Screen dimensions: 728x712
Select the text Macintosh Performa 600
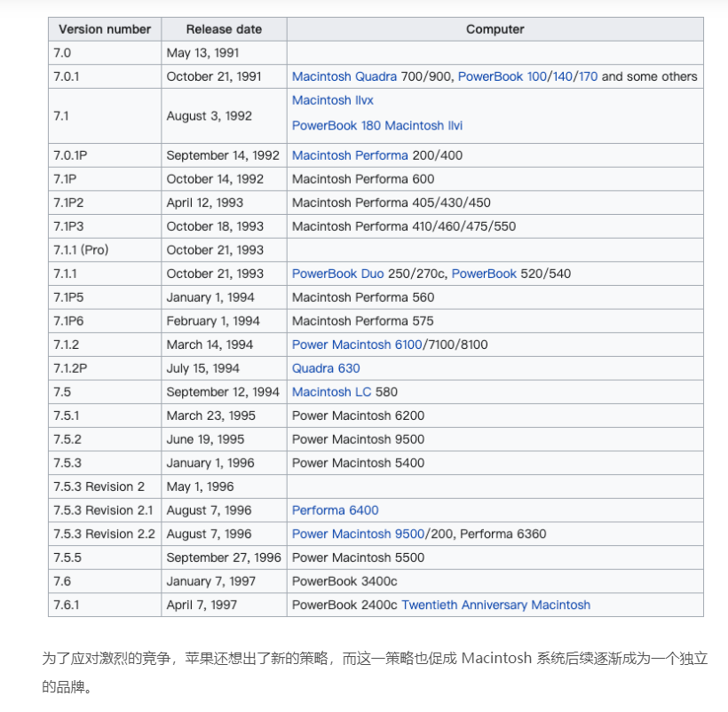(x=363, y=179)
